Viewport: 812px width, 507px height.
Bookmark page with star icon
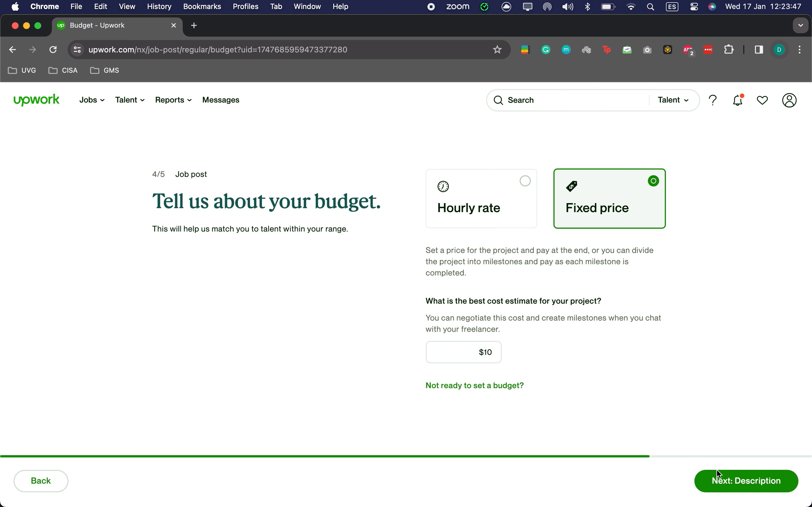click(x=497, y=50)
